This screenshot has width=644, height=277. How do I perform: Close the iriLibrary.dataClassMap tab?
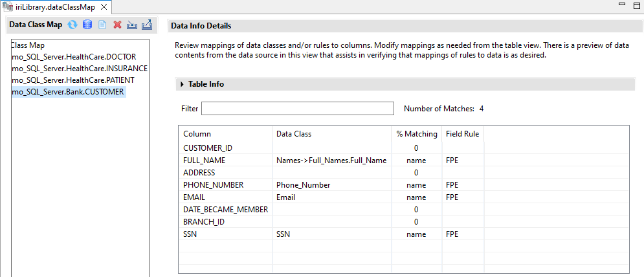click(x=104, y=6)
